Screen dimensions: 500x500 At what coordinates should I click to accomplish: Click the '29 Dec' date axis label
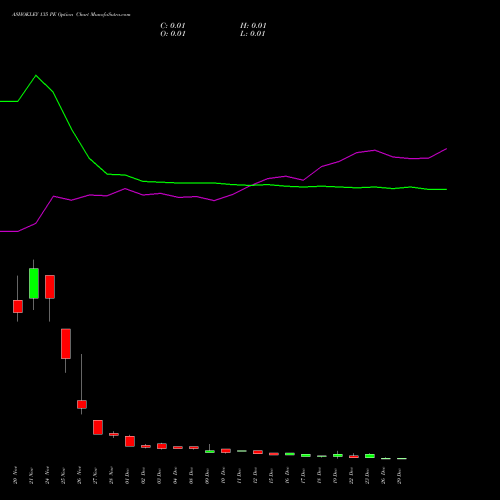pyautogui.click(x=399, y=475)
